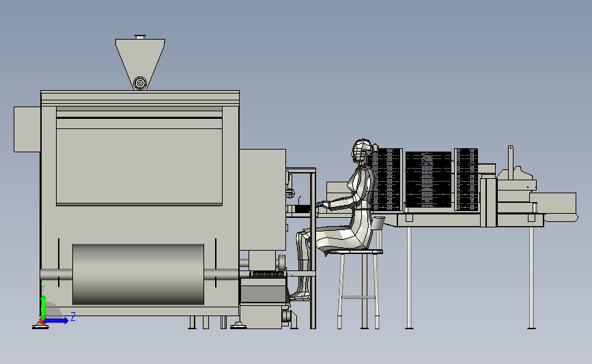
Task: Select the control cabinet beside the main machine
Action: [263, 199]
